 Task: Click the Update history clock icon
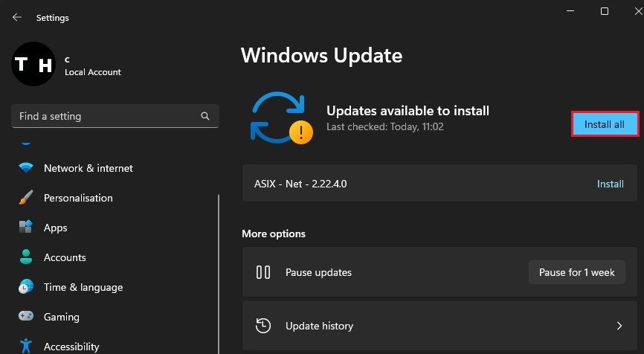[263, 326]
